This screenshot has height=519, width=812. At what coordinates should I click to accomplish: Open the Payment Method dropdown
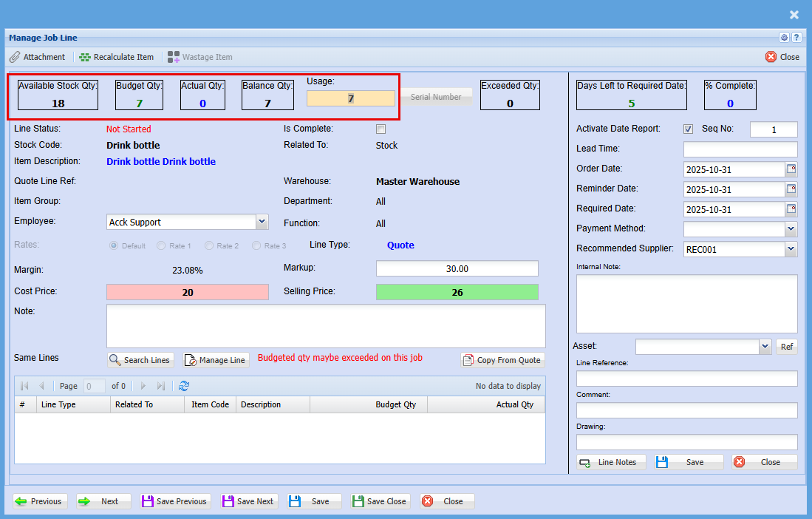coord(791,229)
